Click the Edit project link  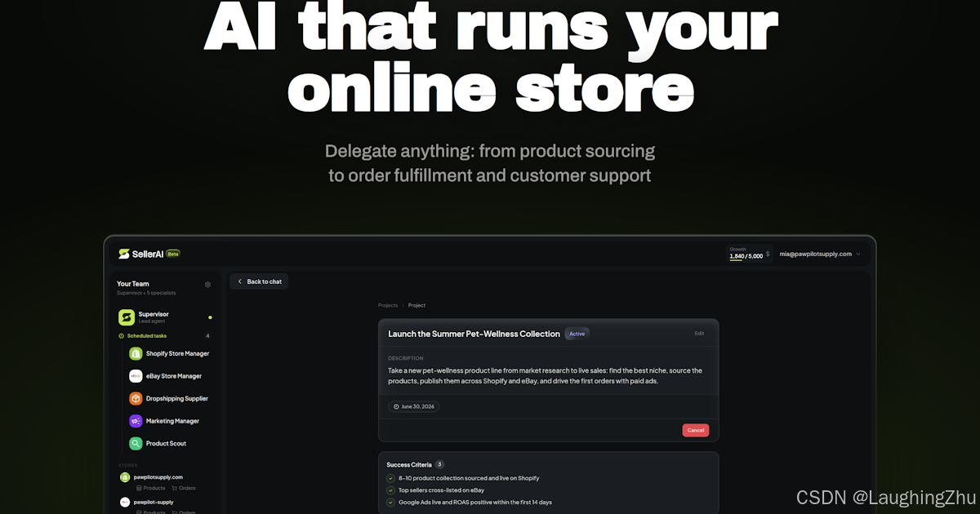[699, 334]
